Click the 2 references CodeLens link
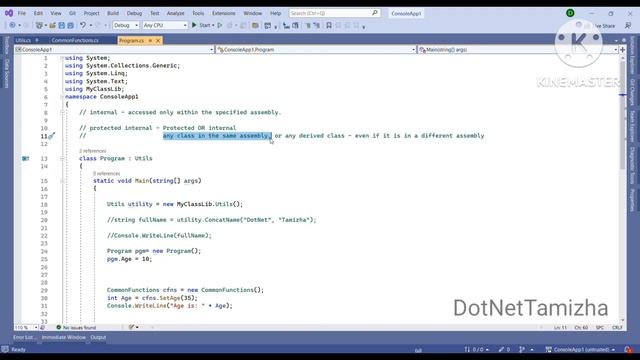The image size is (640, 360). click(x=93, y=151)
